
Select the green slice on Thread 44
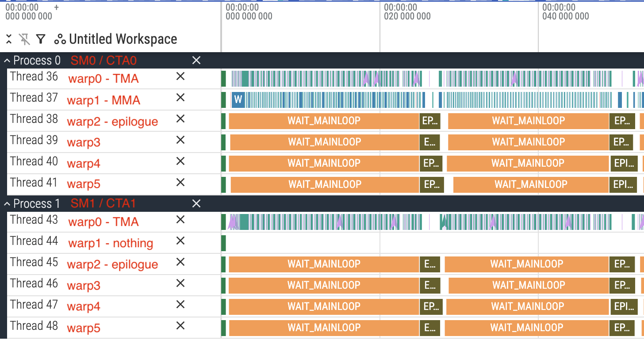coord(224,243)
